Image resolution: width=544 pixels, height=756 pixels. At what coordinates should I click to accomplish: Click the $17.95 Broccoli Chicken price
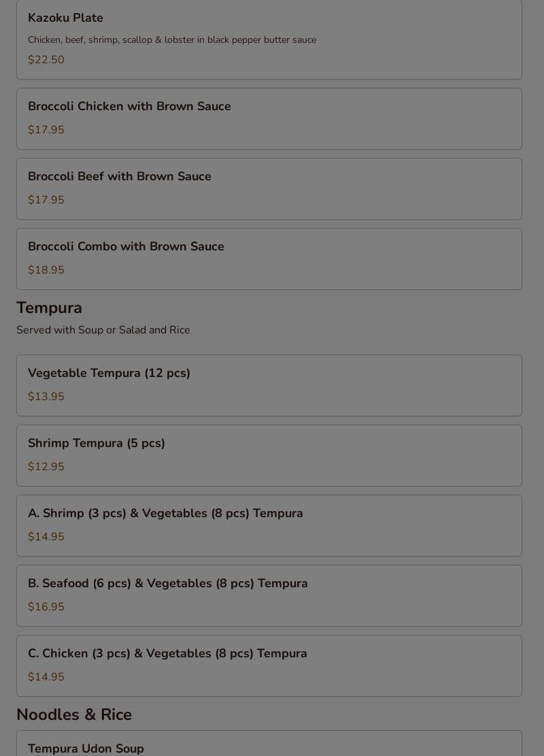(46, 130)
